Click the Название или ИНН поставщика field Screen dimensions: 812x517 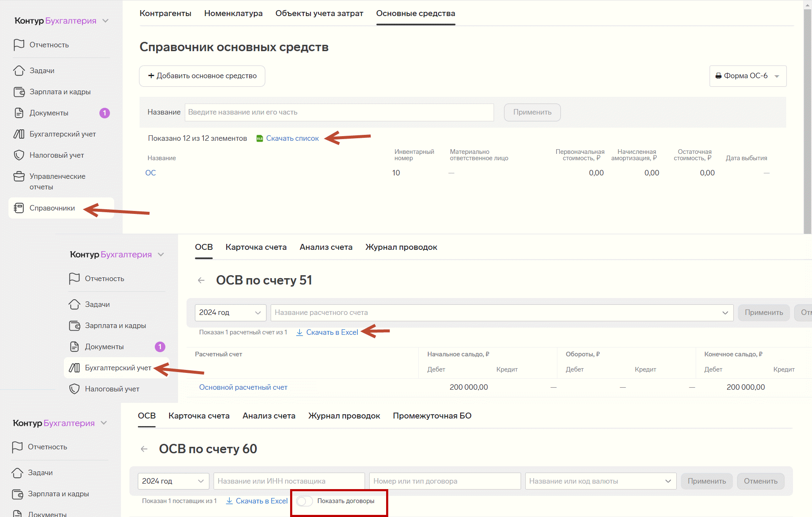289,481
